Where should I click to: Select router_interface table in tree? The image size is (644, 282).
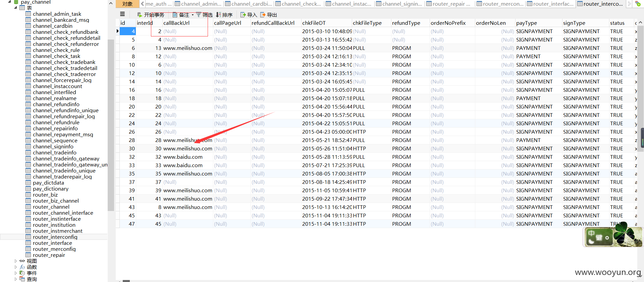coord(52,243)
